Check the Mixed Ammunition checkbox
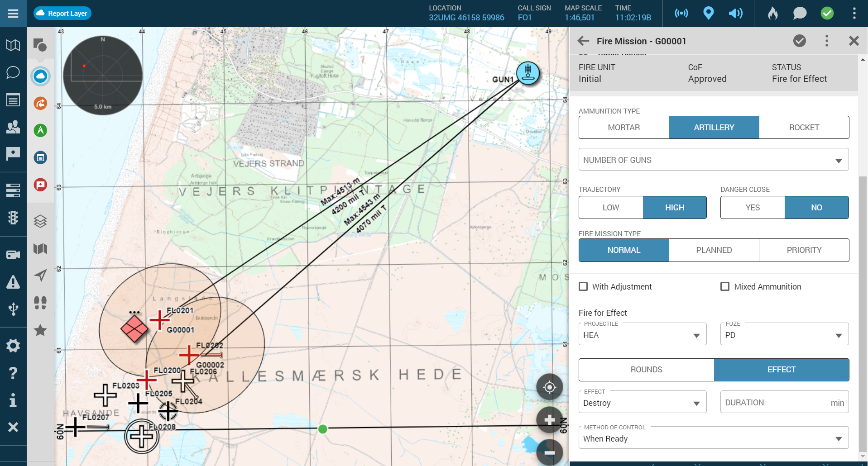This screenshot has width=868, height=466. [725, 286]
